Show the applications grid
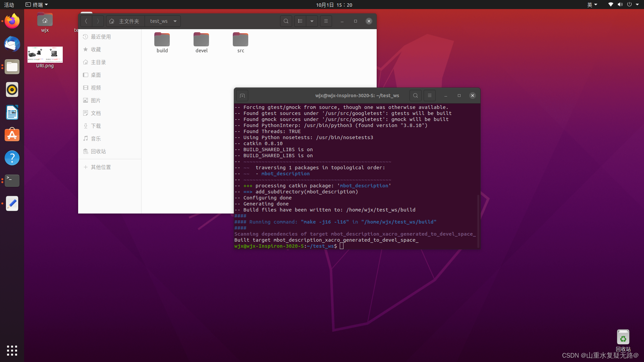This screenshot has width=644, height=362. point(12,350)
